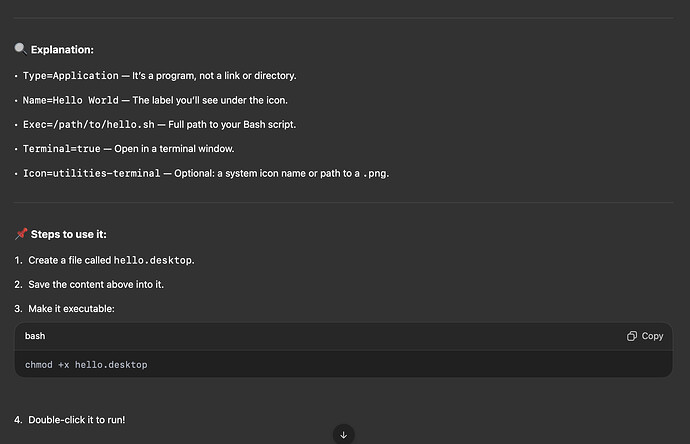Select the 'Steps to use it:' heading
690x444 pixels.
tap(69, 235)
